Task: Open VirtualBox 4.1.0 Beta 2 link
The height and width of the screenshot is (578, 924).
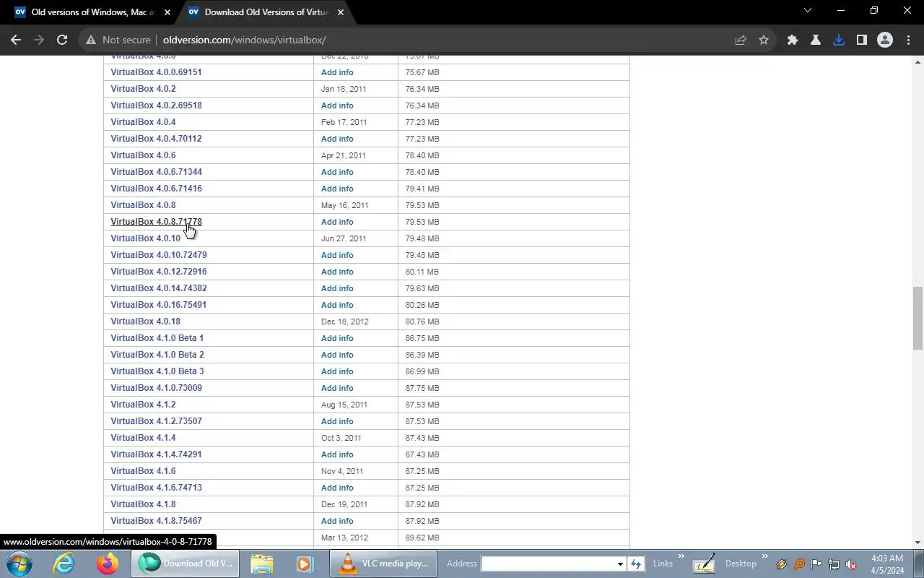Action: (x=157, y=355)
